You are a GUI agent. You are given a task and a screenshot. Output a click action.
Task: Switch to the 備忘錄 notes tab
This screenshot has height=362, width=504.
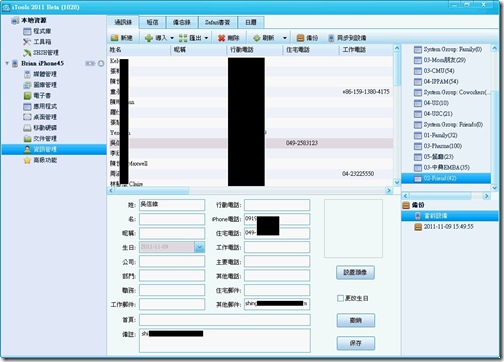182,22
